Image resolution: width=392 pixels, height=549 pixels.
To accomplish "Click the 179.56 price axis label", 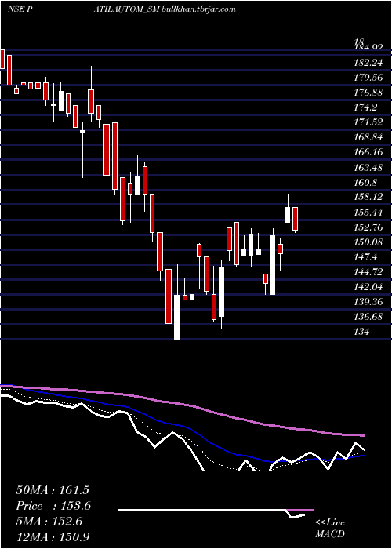I will (x=369, y=78).
